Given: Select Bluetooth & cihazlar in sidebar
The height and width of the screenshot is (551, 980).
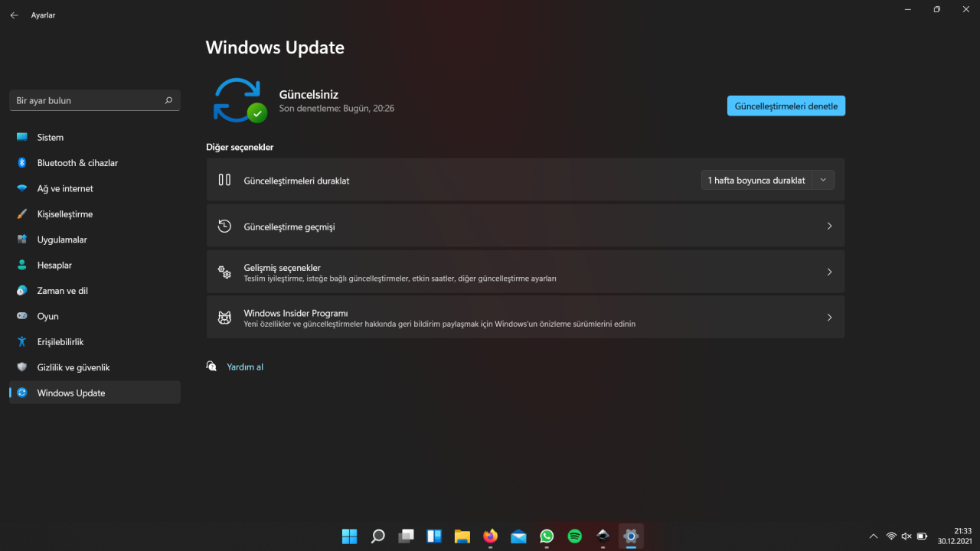Looking at the screenshot, I should [x=95, y=163].
